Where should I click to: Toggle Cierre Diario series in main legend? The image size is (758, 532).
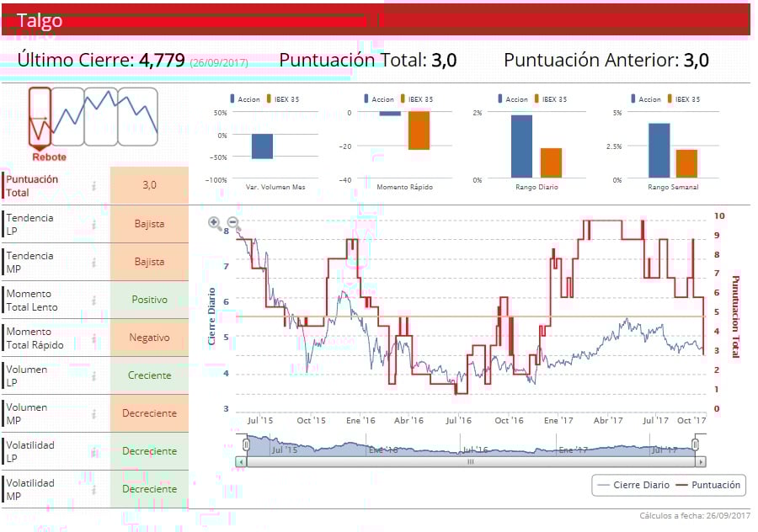point(633,485)
